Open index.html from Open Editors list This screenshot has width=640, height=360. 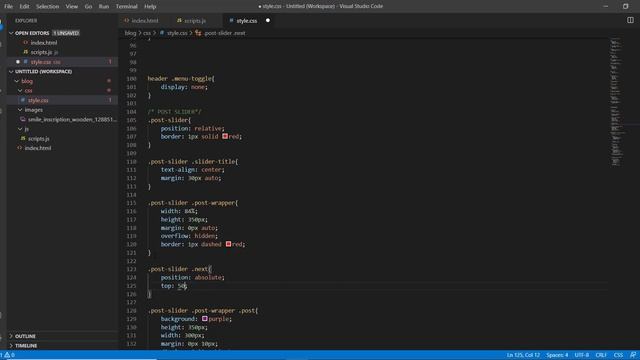44,43
